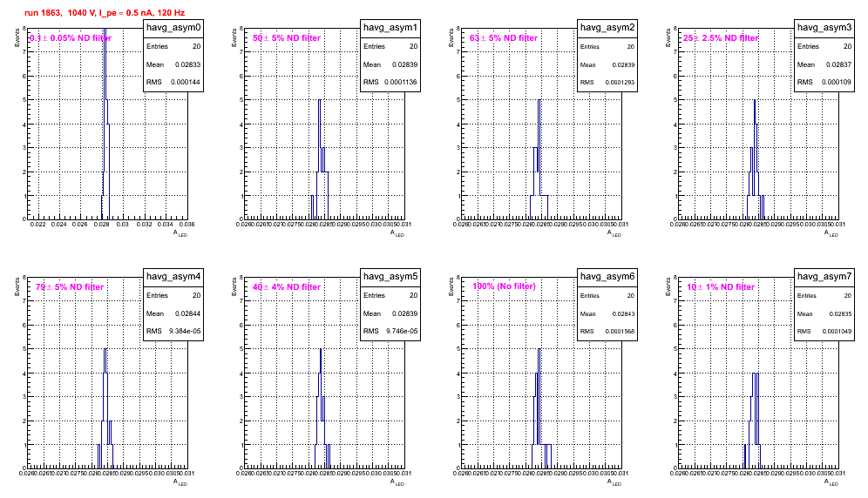Click RMS 0.0001136 in havg_asym1 stats
The width and height of the screenshot is (868, 498).
[390, 83]
